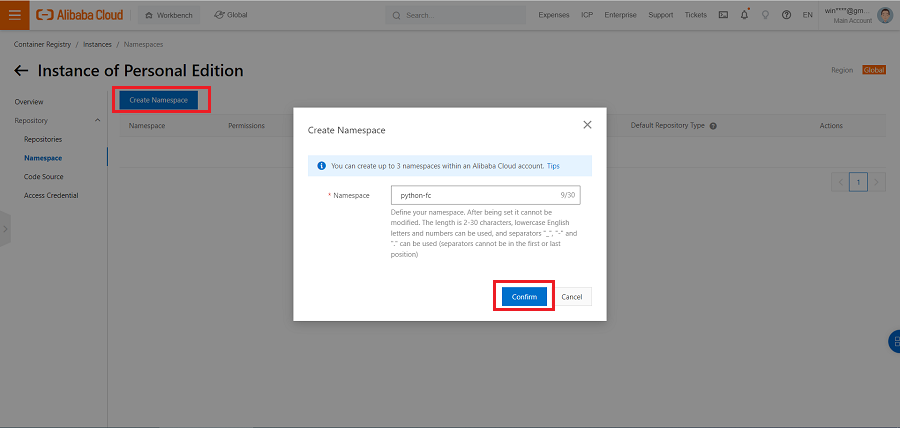The width and height of the screenshot is (900, 428).
Task: Open the Enterprise menu
Action: (x=620, y=15)
